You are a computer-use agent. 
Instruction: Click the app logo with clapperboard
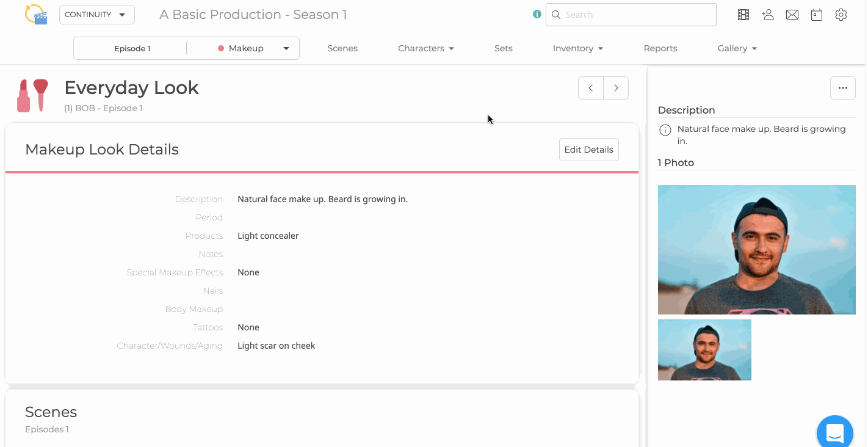click(36, 14)
